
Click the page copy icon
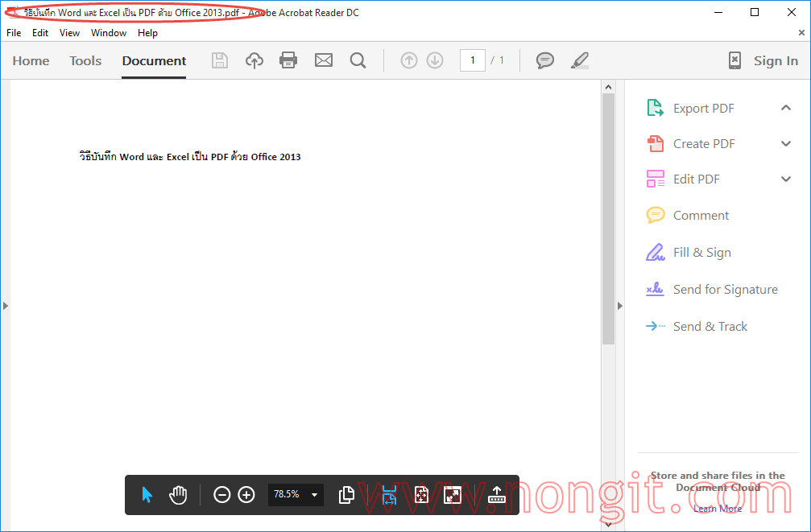tap(346, 495)
